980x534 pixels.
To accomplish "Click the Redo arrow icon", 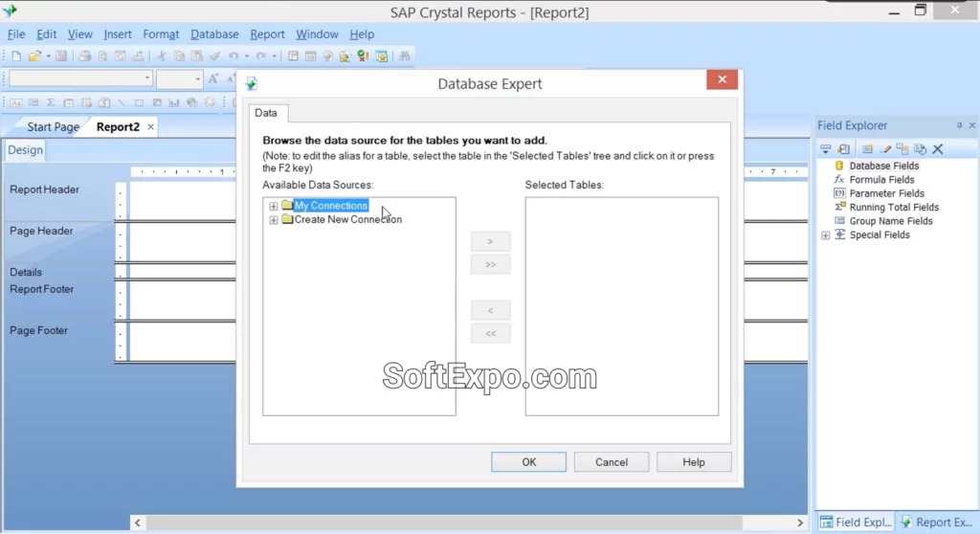I will [261, 56].
